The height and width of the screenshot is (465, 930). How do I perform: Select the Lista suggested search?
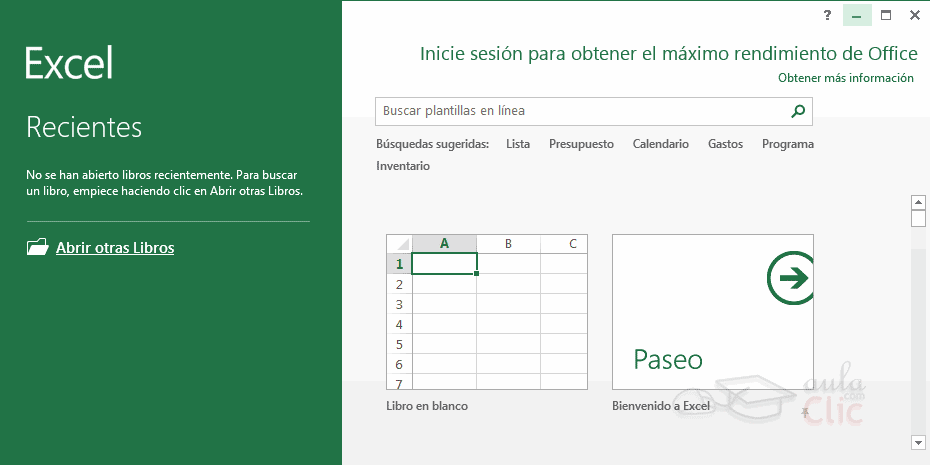[518, 144]
